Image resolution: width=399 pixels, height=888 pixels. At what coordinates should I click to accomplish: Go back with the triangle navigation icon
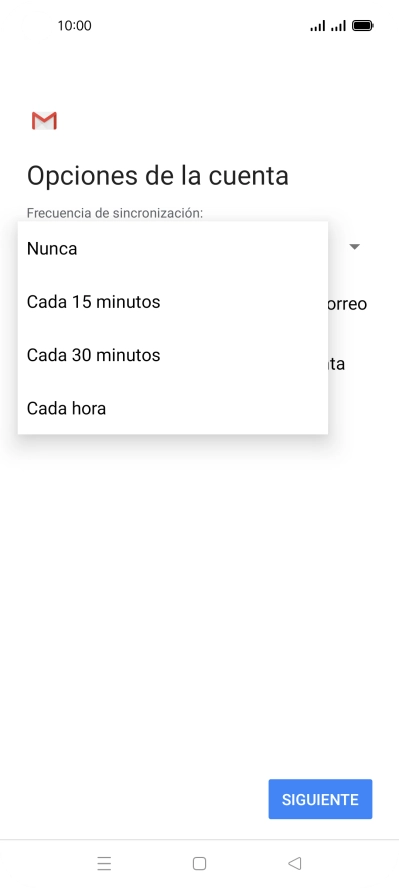coord(294,863)
